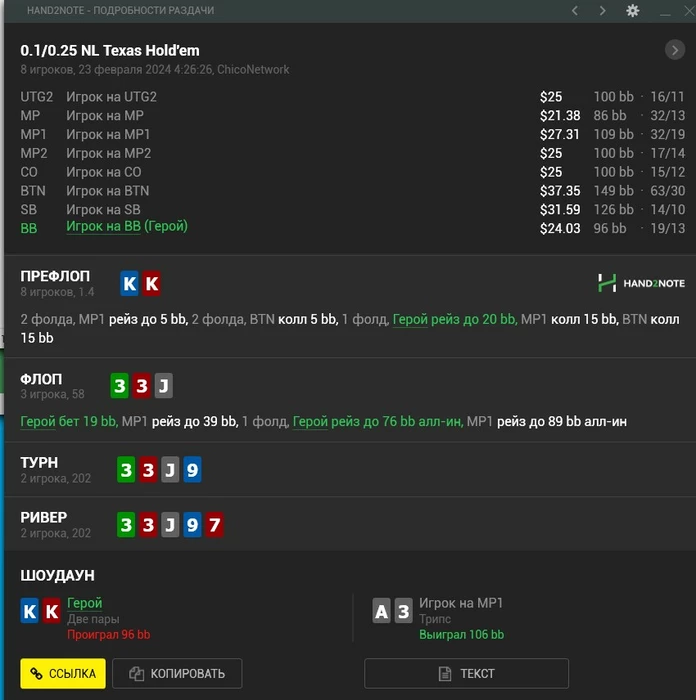This screenshot has height=700, width=696.
Task: Open settings via the gear icon
Action: (x=632, y=10)
